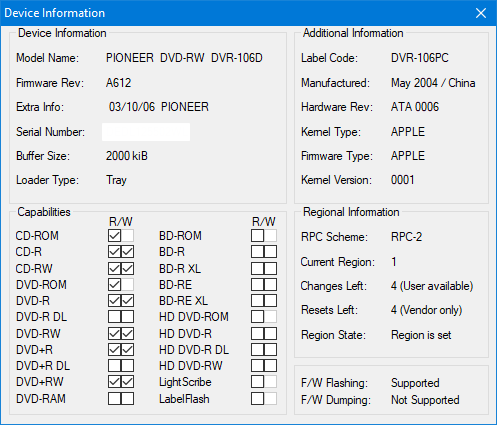Viewport: 497px width, 425px height.
Task: Toggle the CD-RW read checkbox
Action: (114, 268)
